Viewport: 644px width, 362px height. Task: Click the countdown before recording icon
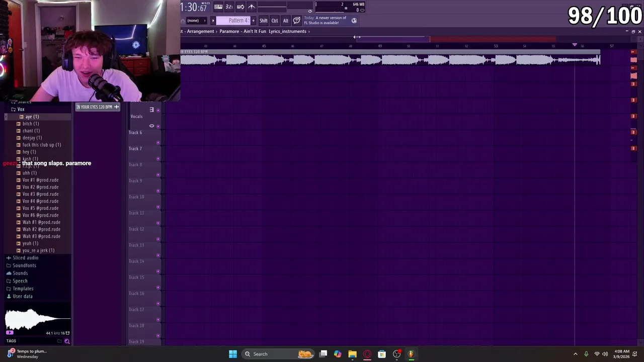(229, 7)
